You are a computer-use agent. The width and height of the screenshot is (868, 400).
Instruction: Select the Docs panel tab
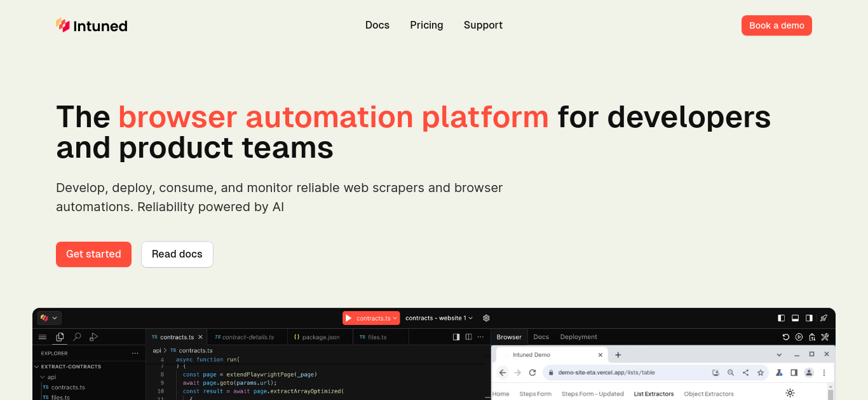click(541, 337)
